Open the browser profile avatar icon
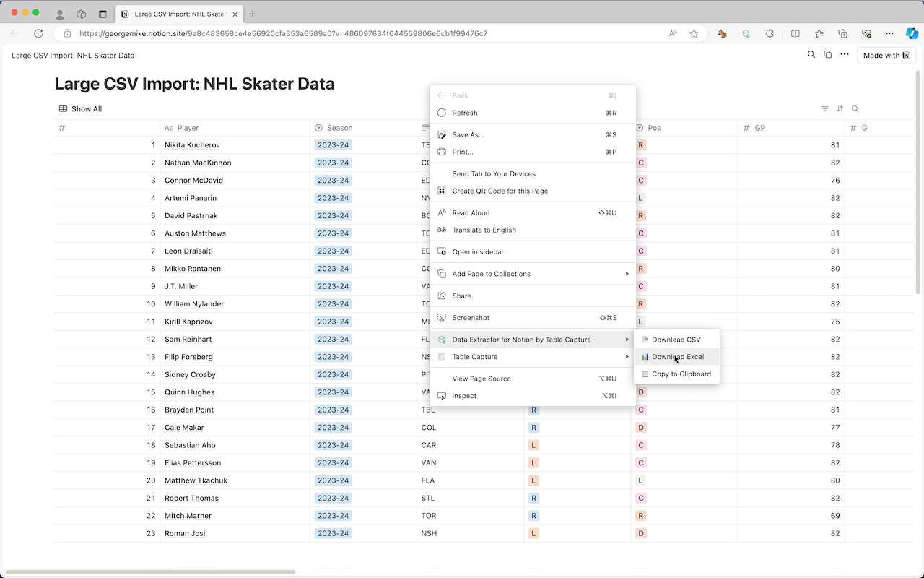Image resolution: width=924 pixels, height=578 pixels. click(x=60, y=14)
